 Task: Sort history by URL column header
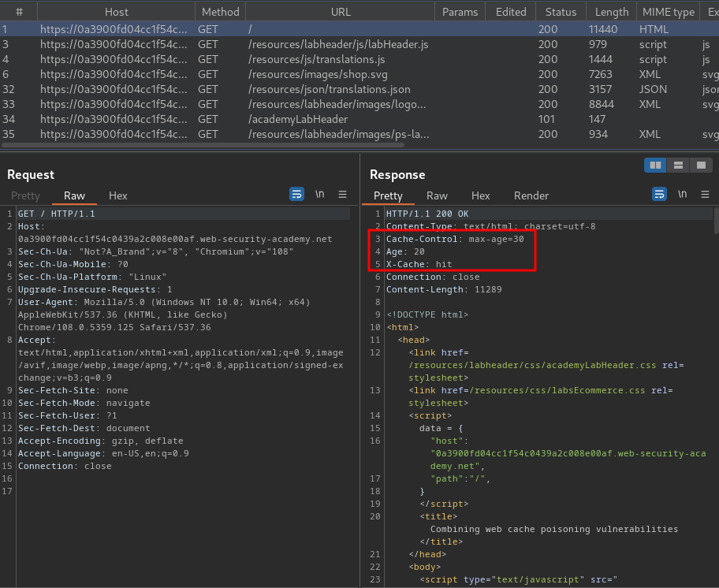click(341, 12)
